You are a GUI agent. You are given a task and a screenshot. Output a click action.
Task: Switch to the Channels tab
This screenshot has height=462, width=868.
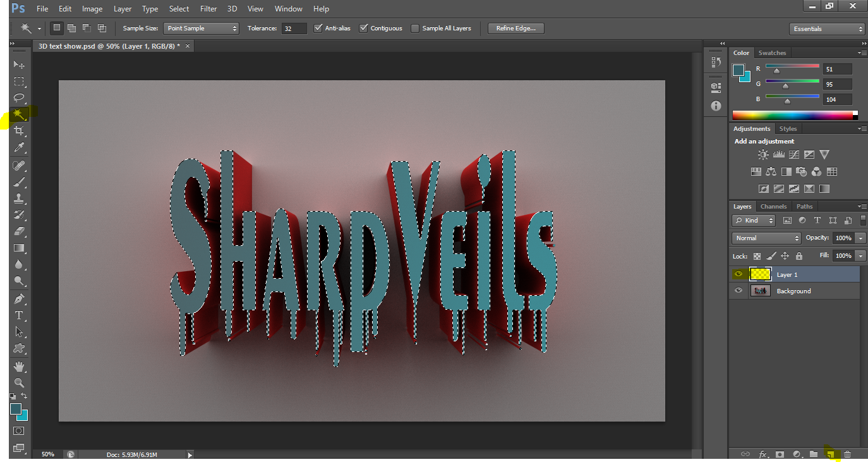(x=774, y=207)
